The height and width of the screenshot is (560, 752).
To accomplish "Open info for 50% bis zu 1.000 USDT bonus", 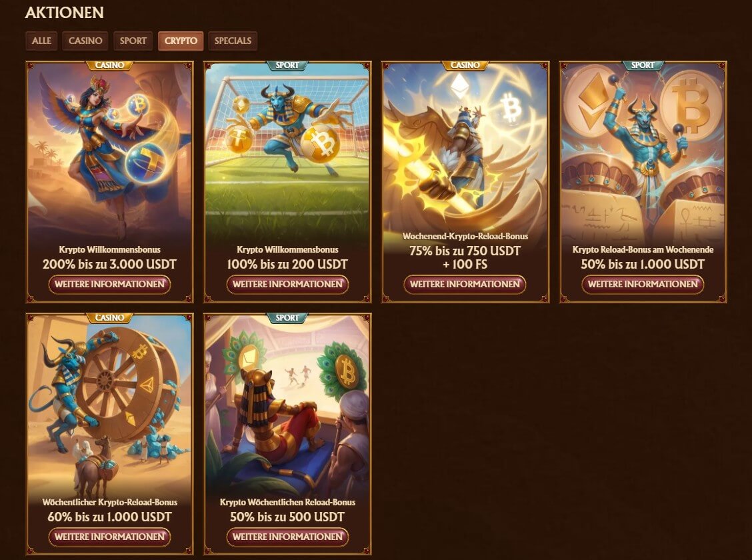I will 643,284.
